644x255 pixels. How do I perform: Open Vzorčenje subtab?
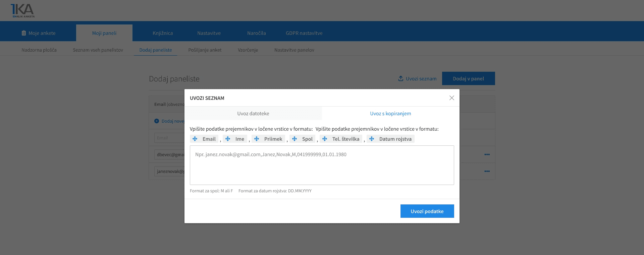[248, 50]
